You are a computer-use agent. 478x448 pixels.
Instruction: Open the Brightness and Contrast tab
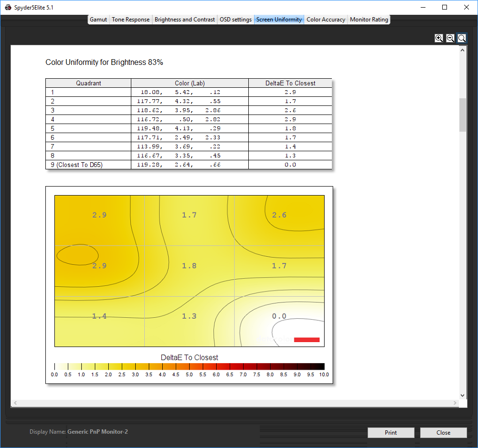click(x=184, y=20)
